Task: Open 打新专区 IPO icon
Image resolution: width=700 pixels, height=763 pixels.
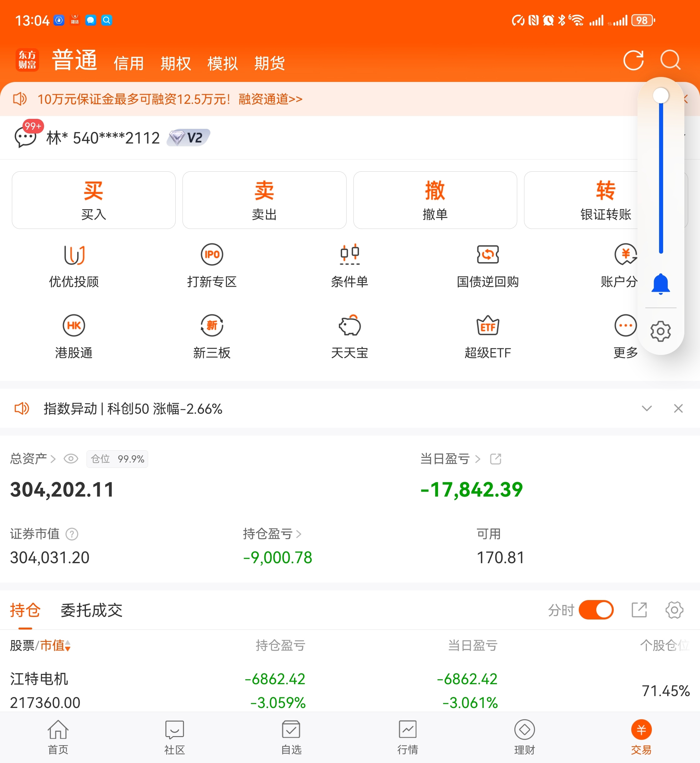Action: [212, 255]
